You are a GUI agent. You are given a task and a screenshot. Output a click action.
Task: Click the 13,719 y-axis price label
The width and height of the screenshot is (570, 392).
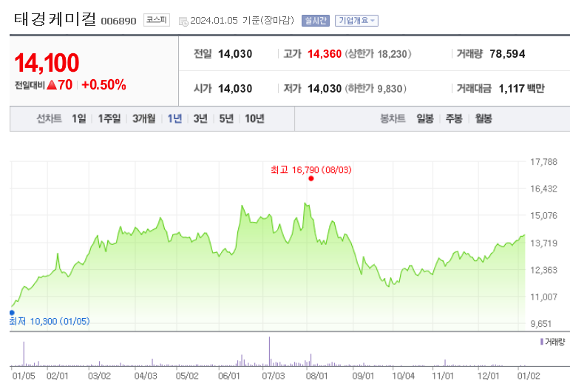click(543, 243)
